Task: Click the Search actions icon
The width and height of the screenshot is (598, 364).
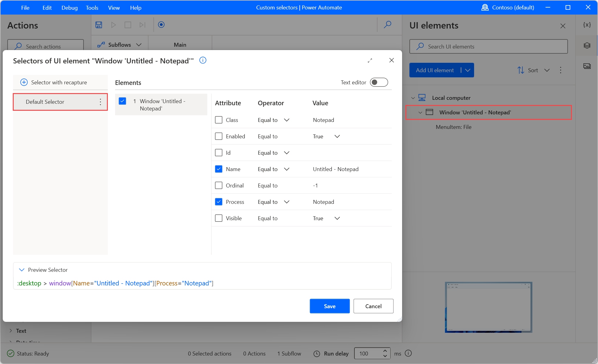Action: coord(18,46)
